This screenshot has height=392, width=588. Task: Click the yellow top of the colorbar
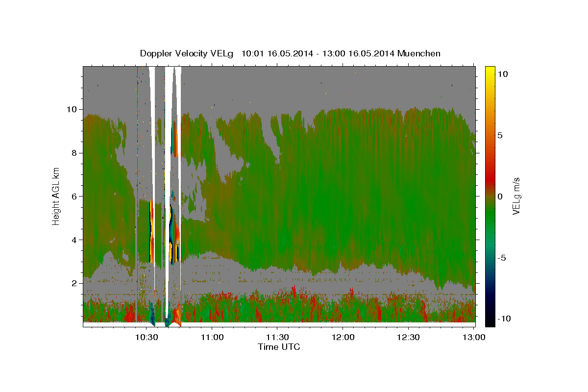(x=490, y=71)
